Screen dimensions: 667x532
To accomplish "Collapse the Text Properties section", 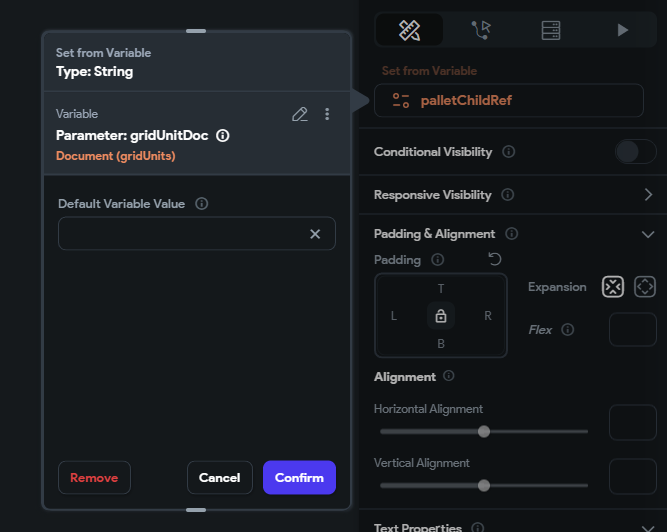I will point(648,528).
